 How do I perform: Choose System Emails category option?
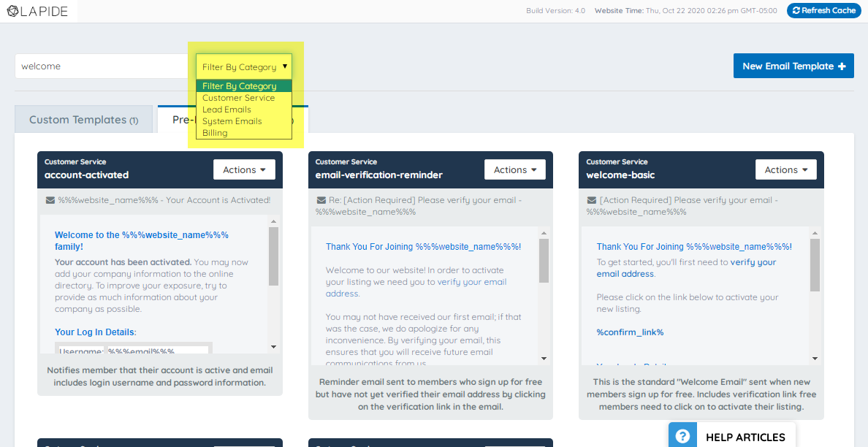coord(244,121)
